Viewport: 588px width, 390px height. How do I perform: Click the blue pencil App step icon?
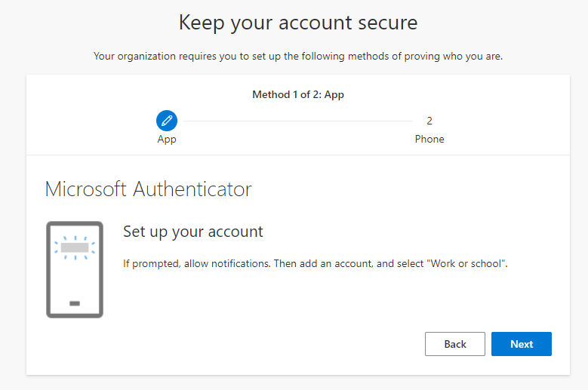(x=167, y=121)
